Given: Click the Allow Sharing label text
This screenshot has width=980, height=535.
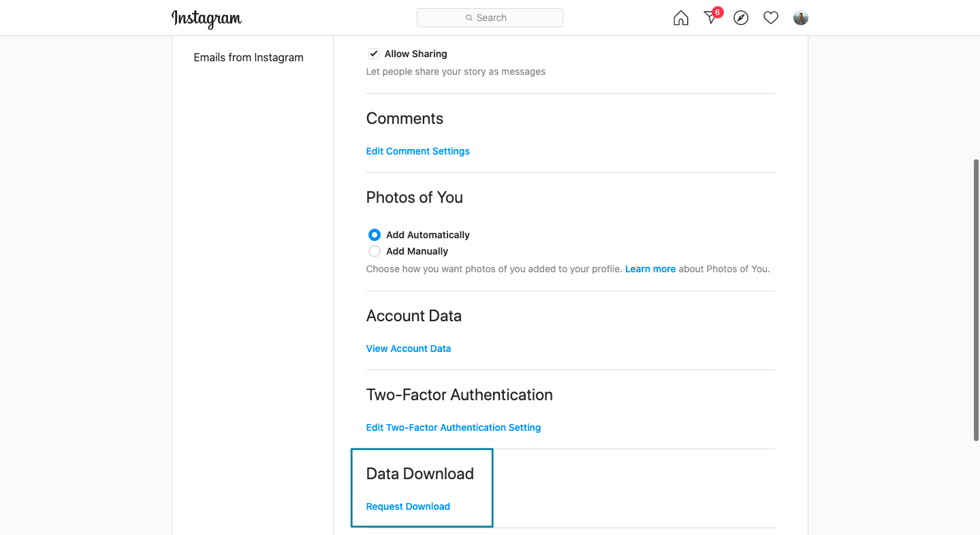Looking at the screenshot, I should point(416,54).
